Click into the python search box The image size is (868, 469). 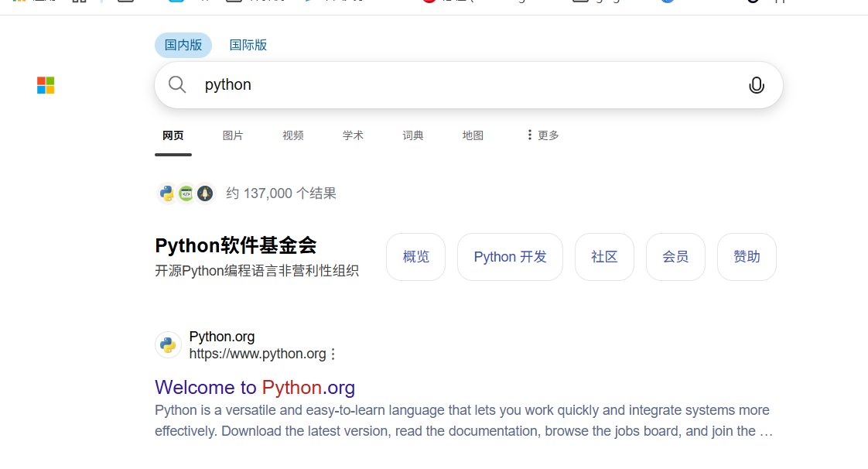(468, 84)
